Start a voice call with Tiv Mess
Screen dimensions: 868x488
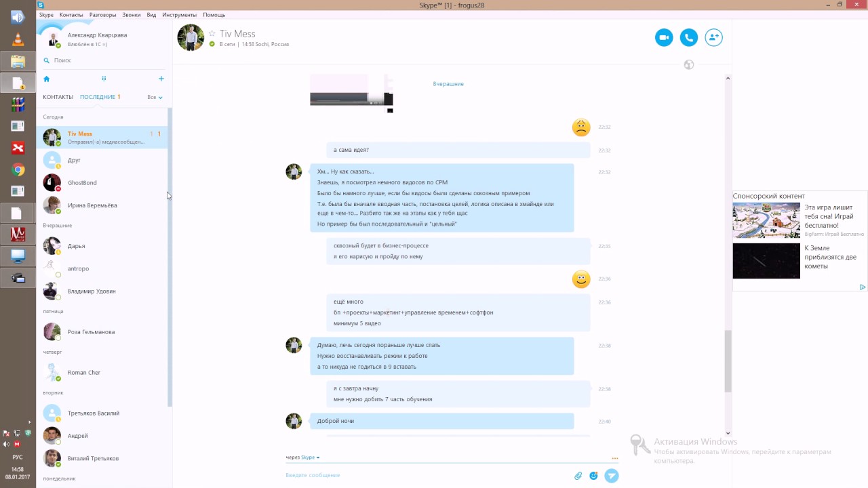click(689, 37)
